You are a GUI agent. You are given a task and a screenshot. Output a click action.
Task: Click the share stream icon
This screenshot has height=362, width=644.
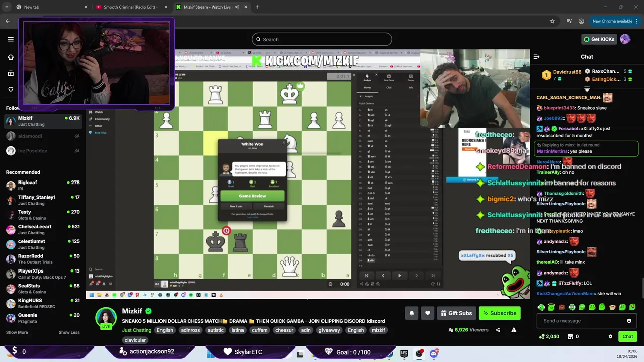pyautogui.click(x=498, y=330)
